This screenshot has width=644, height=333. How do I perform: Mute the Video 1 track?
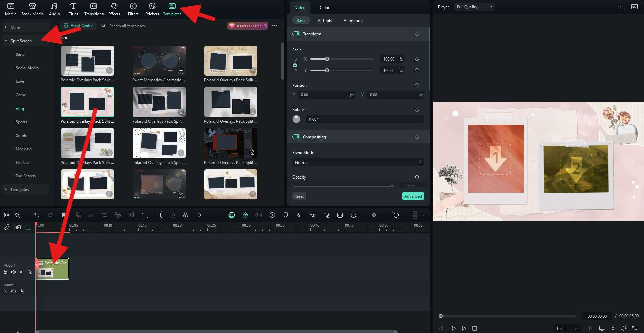(14, 272)
